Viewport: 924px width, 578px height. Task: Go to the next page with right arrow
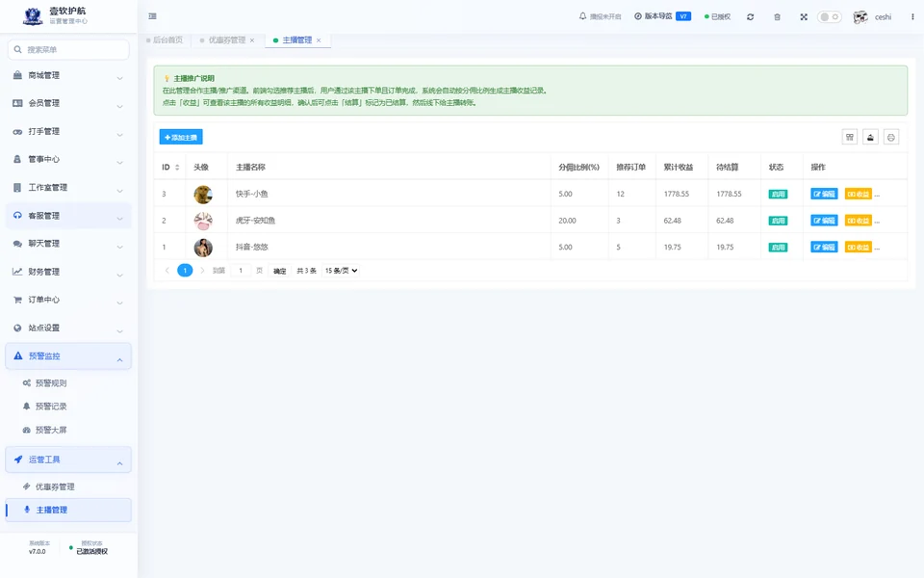click(202, 271)
